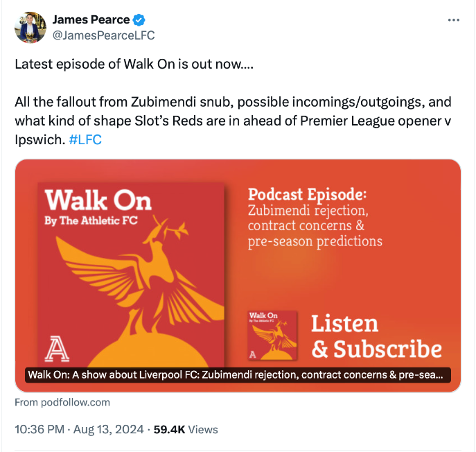Click the 'Walk On' heading on large cover

pyautogui.click(x=98, y=201)
